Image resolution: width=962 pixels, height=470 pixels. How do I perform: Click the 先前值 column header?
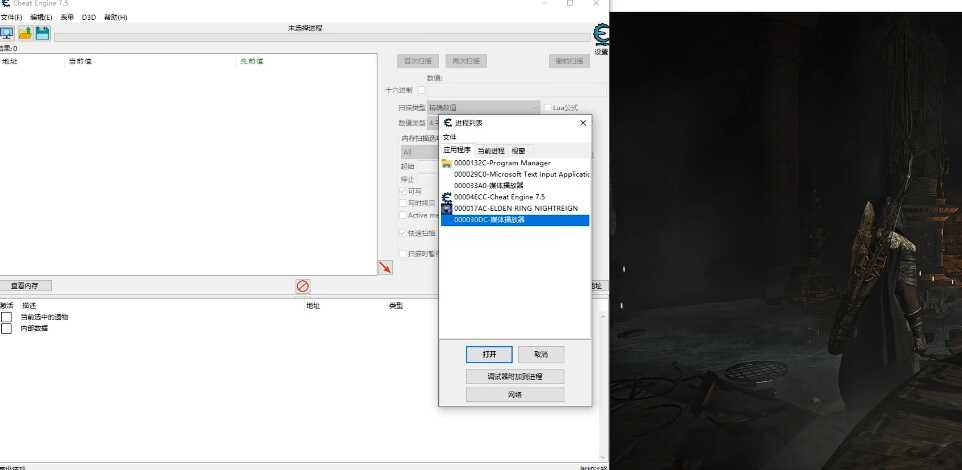point(252,61)
